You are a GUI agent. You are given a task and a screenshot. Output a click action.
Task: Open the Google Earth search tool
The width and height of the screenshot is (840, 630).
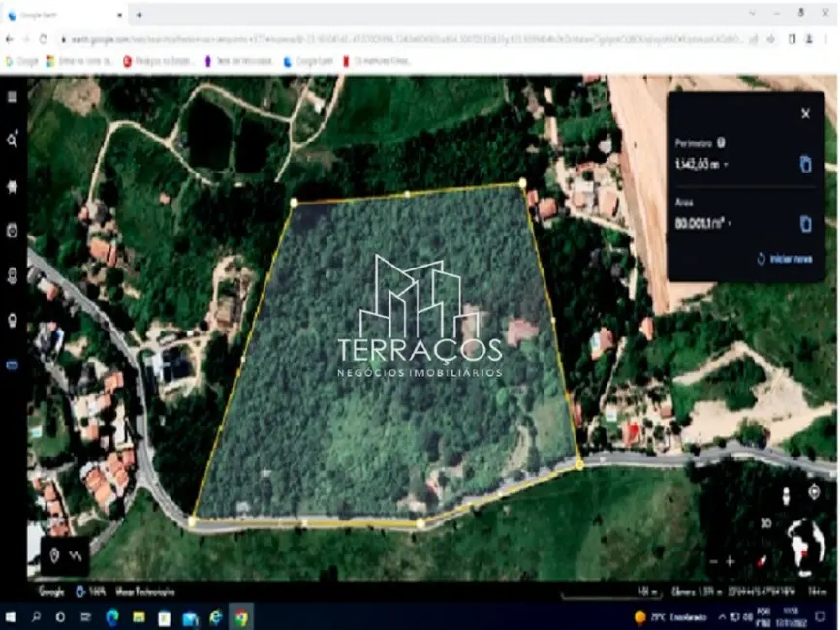click(12, 139)
